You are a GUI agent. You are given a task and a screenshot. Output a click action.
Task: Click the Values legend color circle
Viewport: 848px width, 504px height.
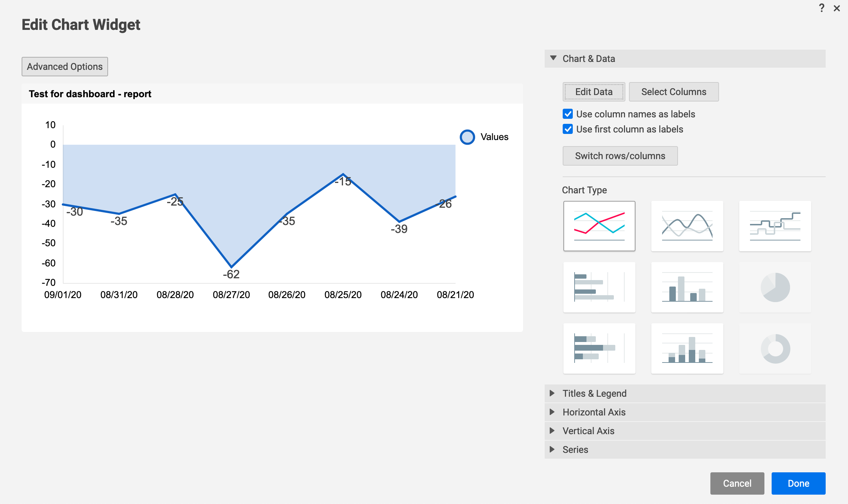tap(467, 137)
